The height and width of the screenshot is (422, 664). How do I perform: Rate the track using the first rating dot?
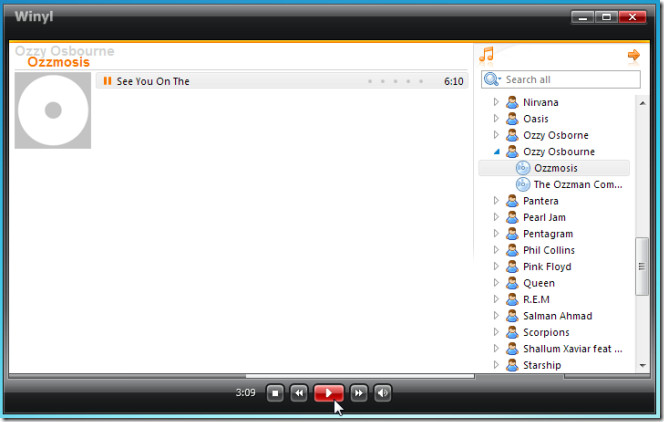click(370, 81)
